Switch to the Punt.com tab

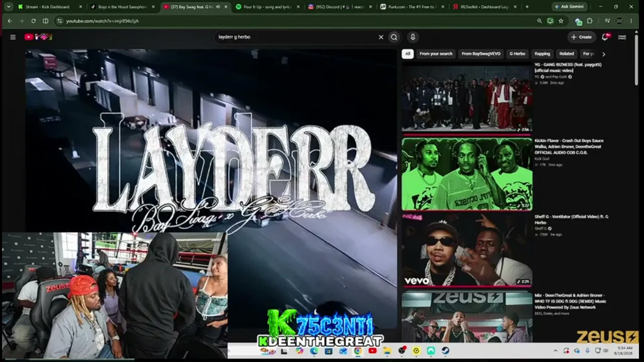(x=413, y=7)
